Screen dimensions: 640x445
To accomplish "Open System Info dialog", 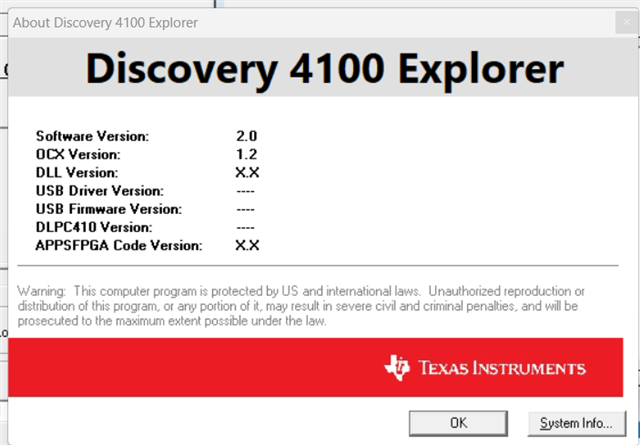I will 577,423.
